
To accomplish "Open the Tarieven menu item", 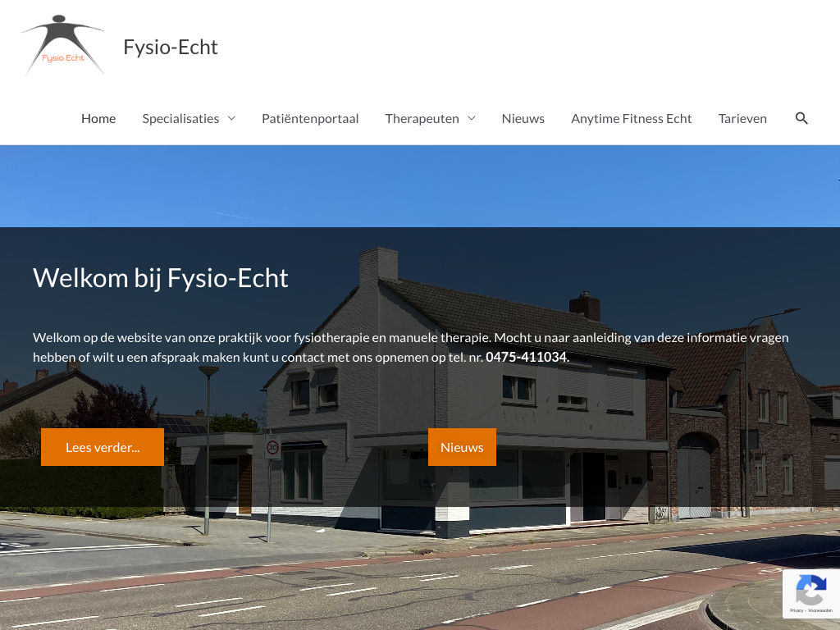I will coord(742,118).
